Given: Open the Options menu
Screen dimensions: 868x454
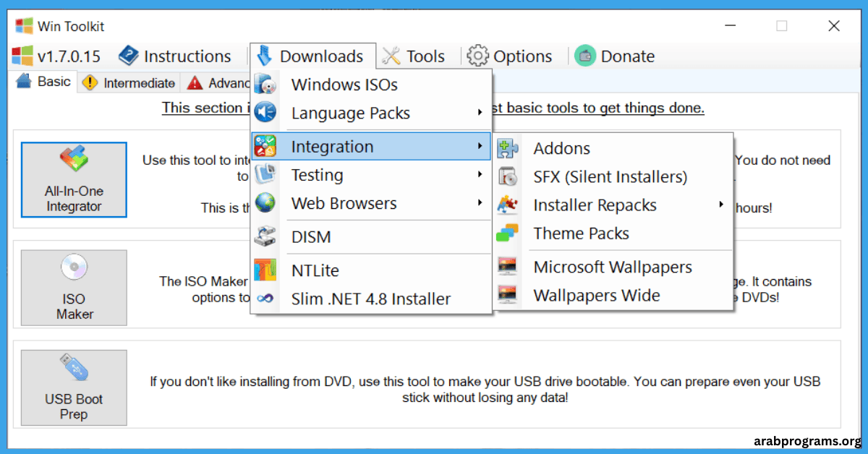Looking at the screenshot, I should click(x=509, y=56).
